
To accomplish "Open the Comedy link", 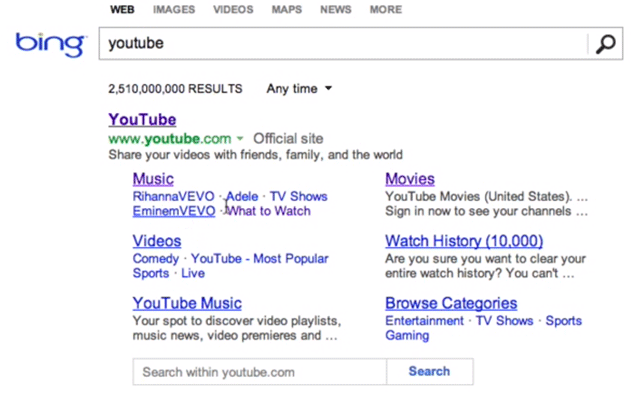I will tap(156, 259).
